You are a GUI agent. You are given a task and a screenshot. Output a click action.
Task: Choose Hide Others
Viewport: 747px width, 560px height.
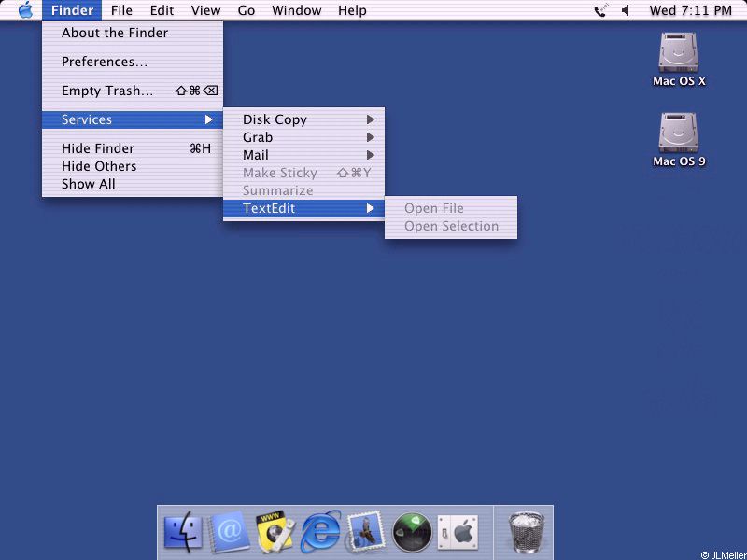point(133,166)
